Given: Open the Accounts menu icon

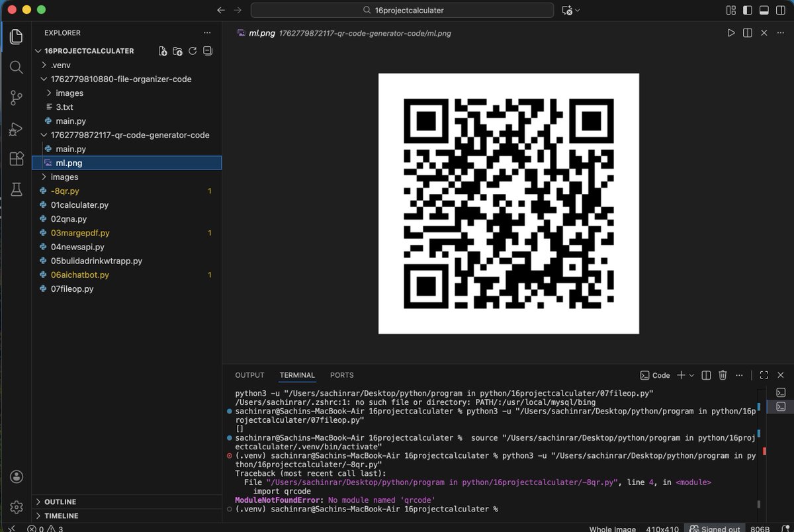Looking at the screenshot, I should point(17,476).
